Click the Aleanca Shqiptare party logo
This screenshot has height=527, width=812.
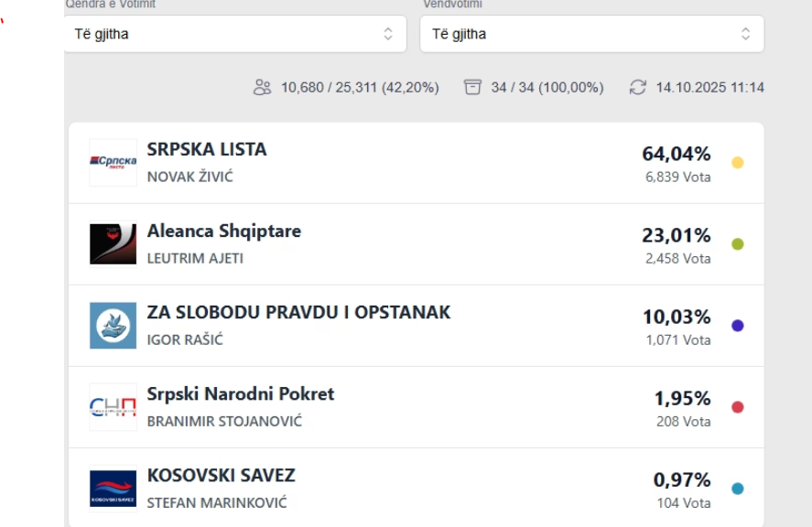(113, 244)
